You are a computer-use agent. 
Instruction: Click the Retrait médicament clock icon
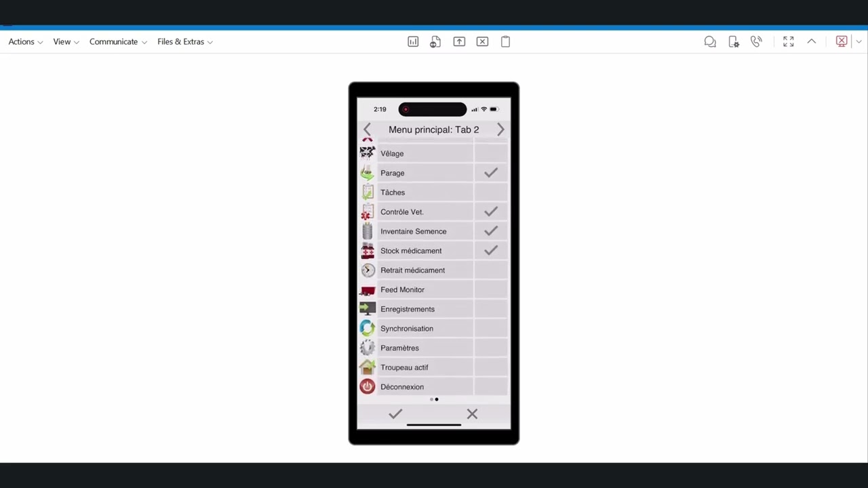point(367,270)
